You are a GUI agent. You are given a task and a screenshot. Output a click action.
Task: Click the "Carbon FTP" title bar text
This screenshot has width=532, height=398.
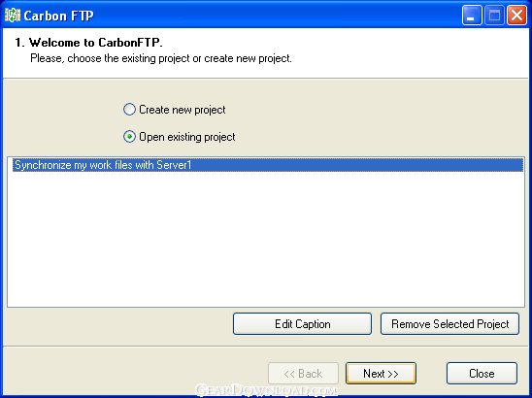[58, 16]
